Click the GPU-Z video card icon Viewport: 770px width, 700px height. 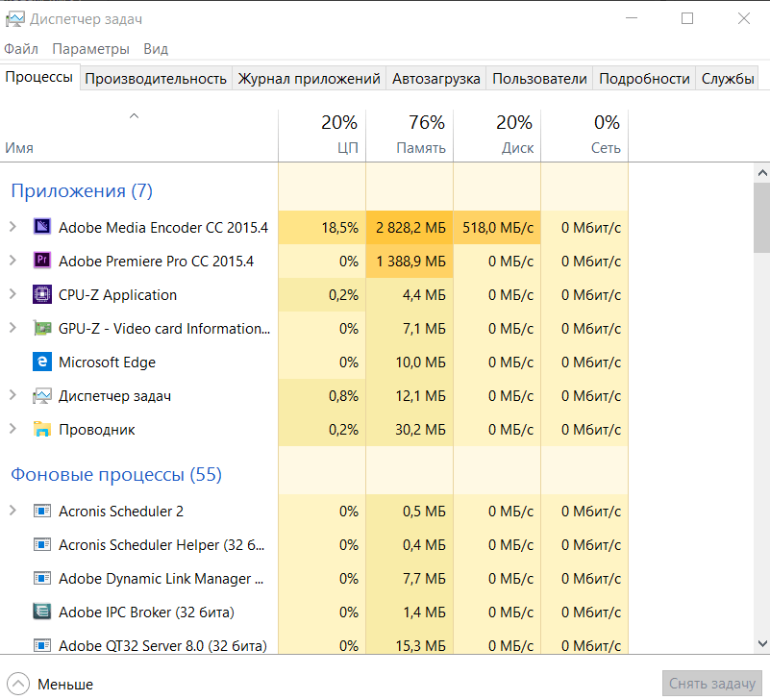(42, 328)
